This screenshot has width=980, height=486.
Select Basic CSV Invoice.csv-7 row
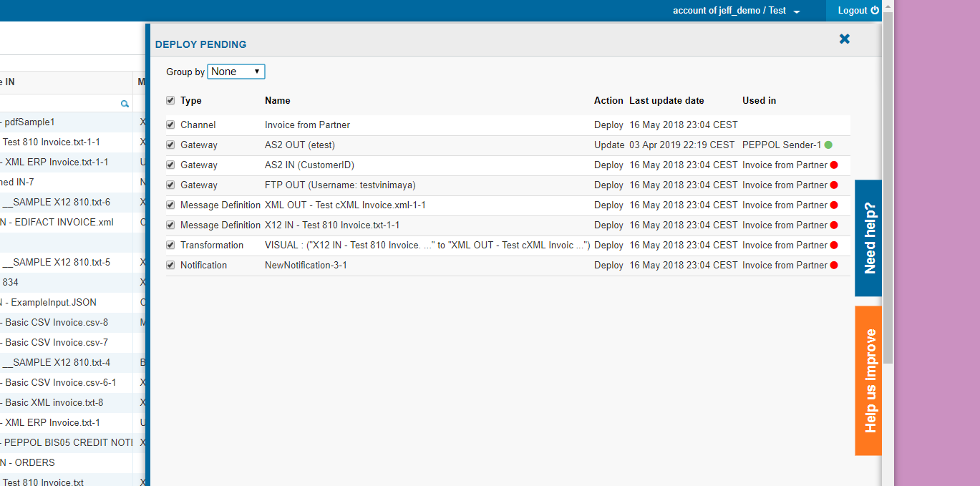point(66,342)
